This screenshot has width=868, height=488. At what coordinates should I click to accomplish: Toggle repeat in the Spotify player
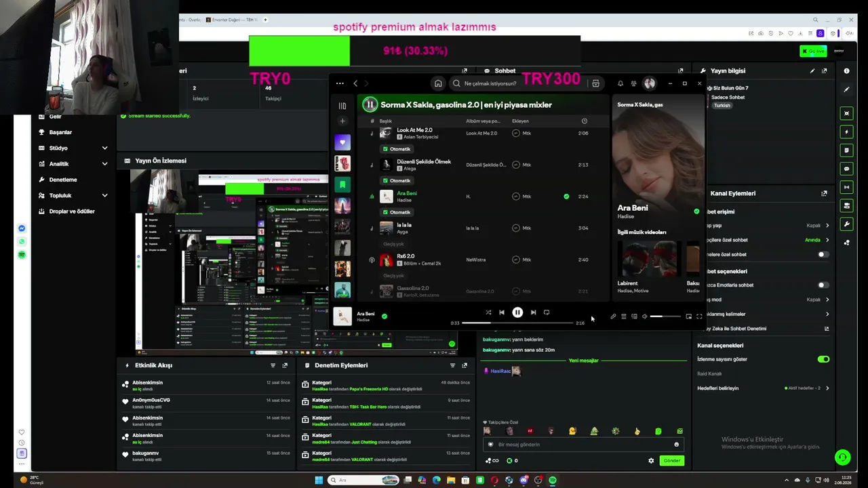point(547,312)
